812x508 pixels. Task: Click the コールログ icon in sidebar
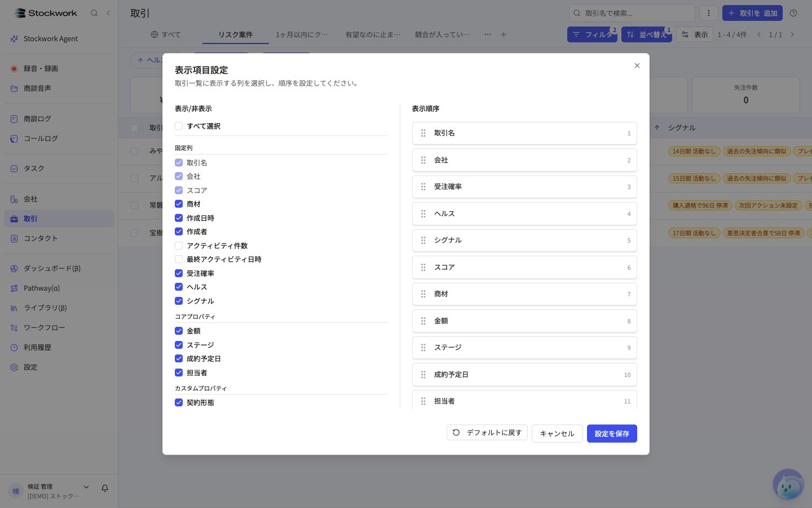tap(14, 139)
